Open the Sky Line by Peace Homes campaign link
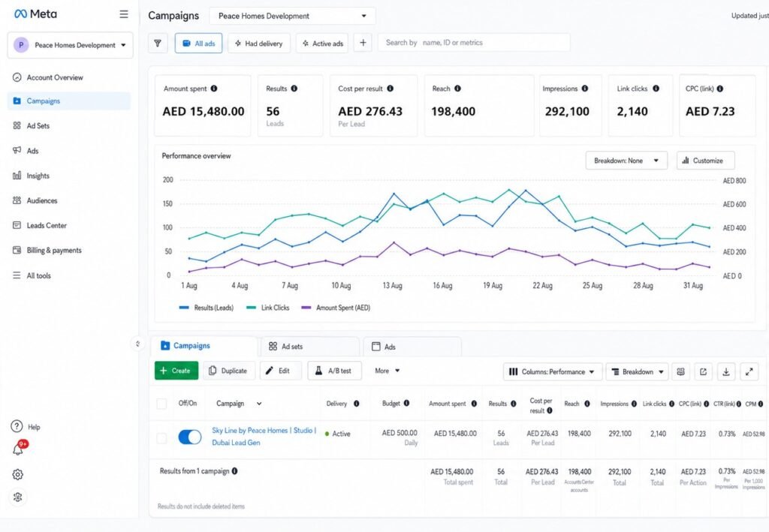Image resolution: width=769 pixels, height=532 pixels. click(264, 437)
